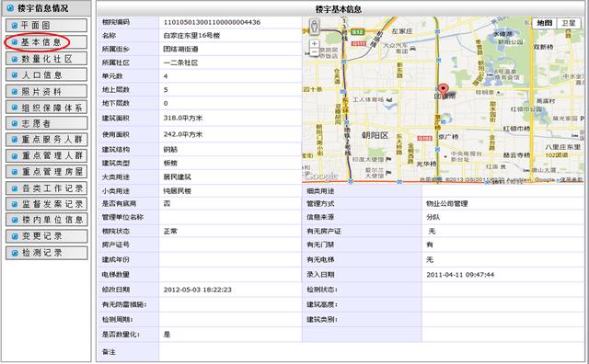Click 工人体育场 on the map
This screenshot has width=589, height=364.
point(368,100)
